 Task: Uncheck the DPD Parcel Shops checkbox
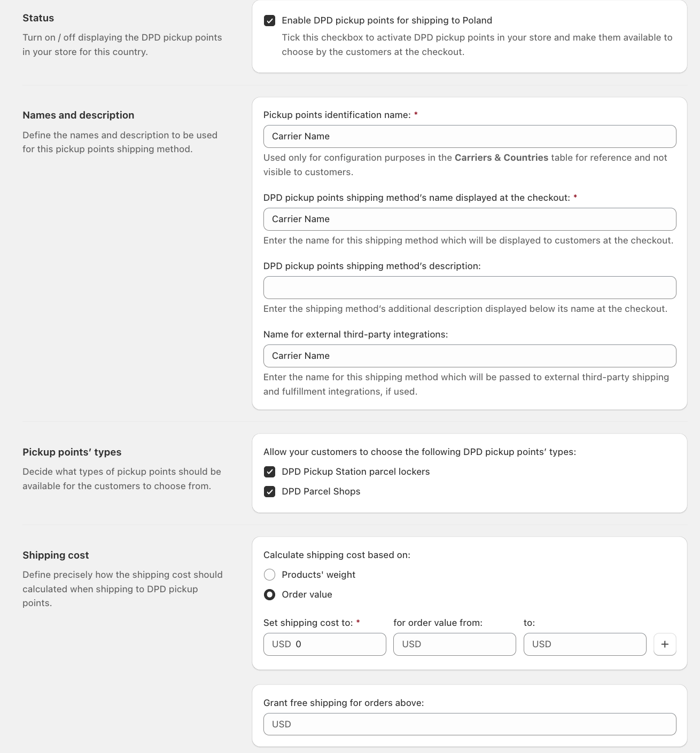coord(270,492)
